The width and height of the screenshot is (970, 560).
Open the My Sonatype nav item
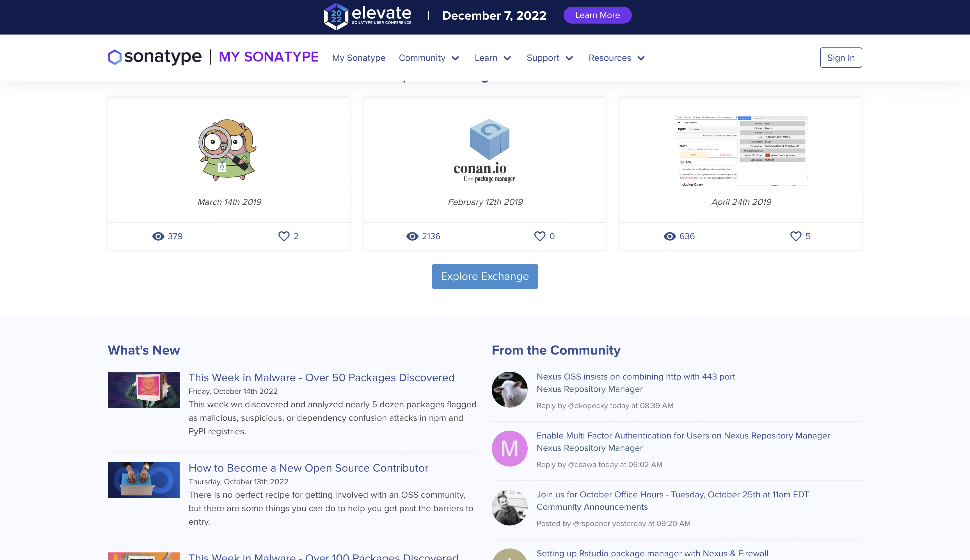point(358,58)
